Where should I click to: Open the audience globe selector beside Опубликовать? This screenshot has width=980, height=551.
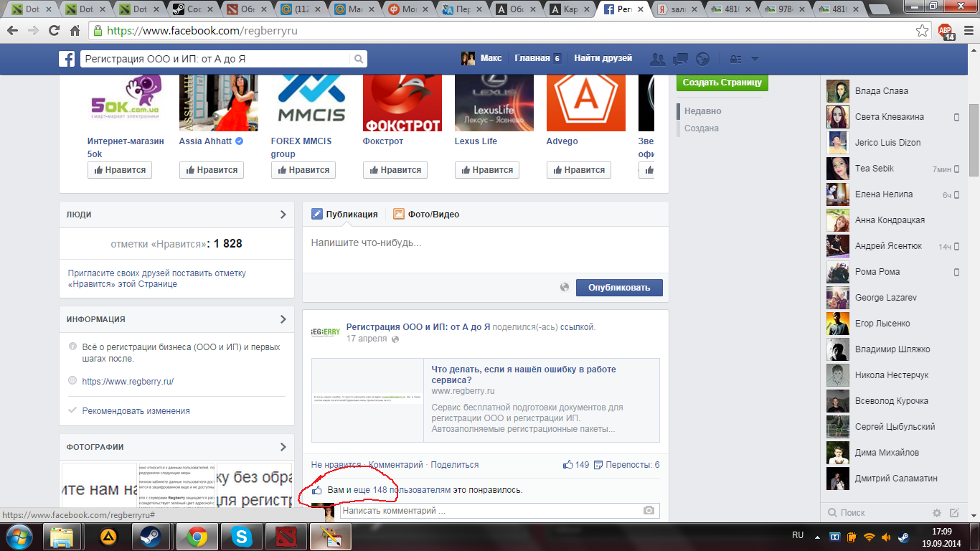tap(565, 288)
